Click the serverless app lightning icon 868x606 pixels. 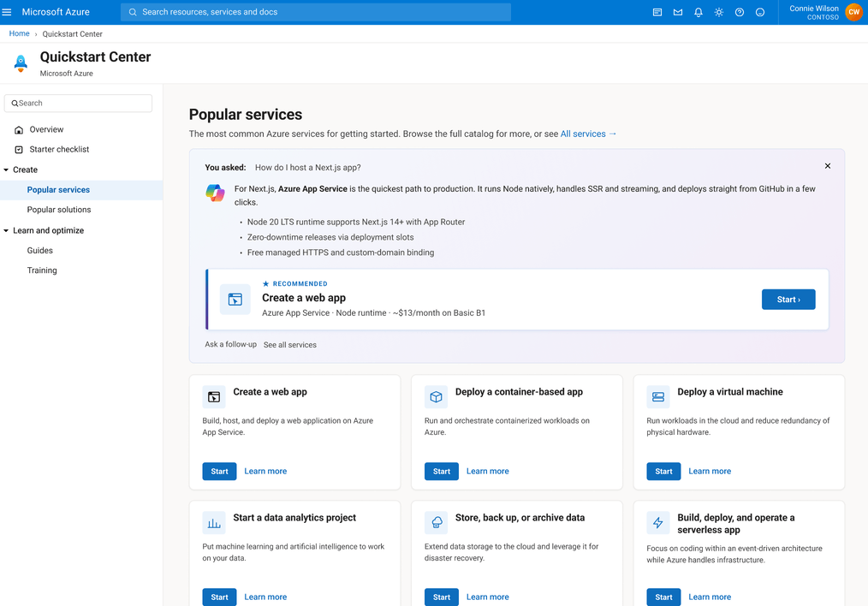click(657, 523)
